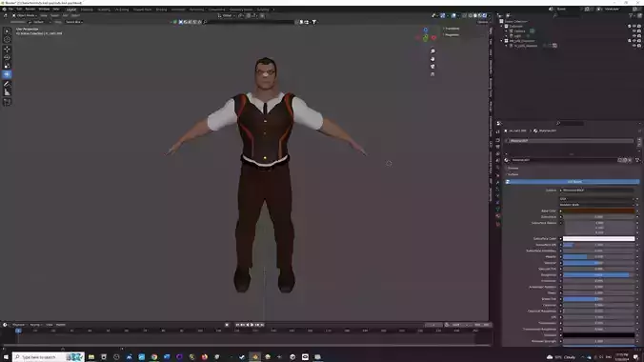Screen dimensions: 644x362
Task: Open the Texture properties tab icon
Action: (498, 224)
